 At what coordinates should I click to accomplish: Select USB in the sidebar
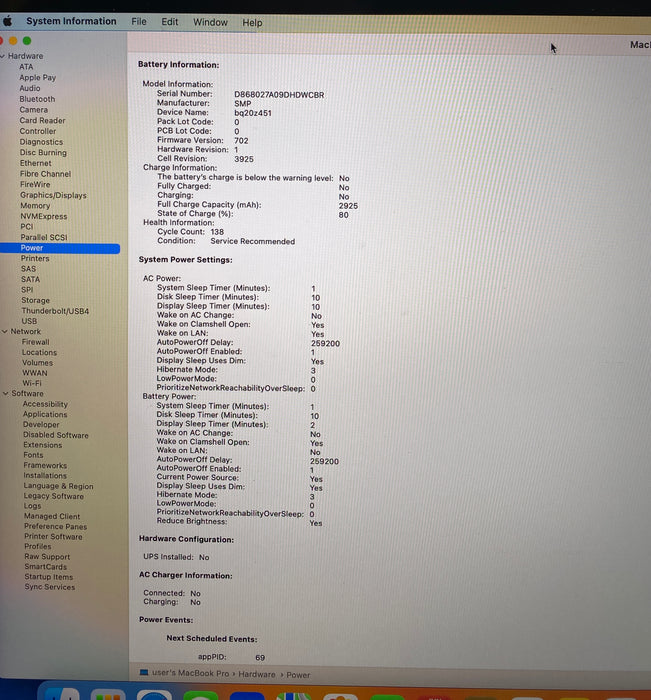click(x=29, y=321)
